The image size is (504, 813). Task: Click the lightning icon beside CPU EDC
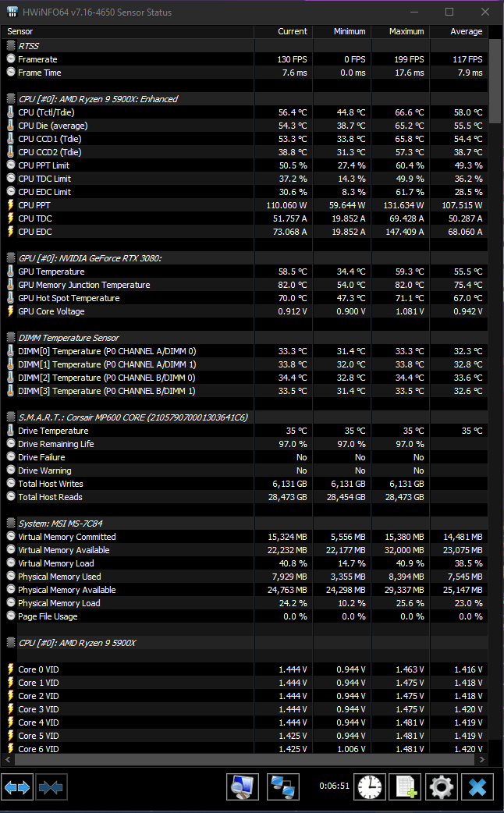10,231
